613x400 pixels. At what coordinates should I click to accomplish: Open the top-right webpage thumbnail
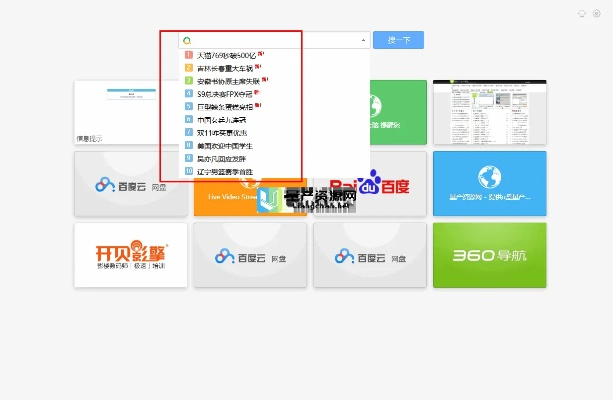pyautogui.click(x=489, y=112)
